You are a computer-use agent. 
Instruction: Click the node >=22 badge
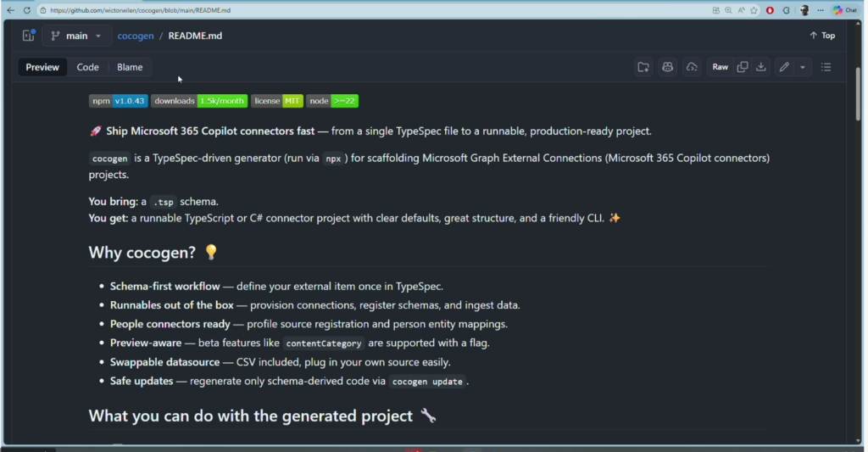point(332,101)
